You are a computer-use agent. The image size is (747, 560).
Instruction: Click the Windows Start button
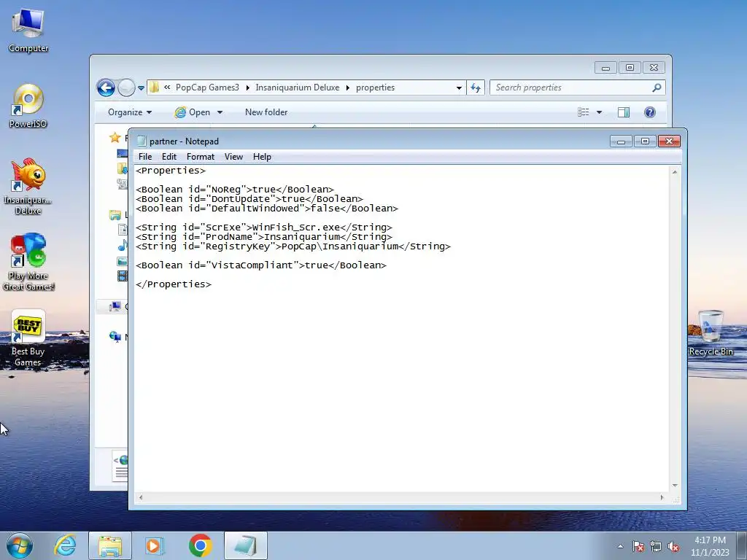point(20,545)
